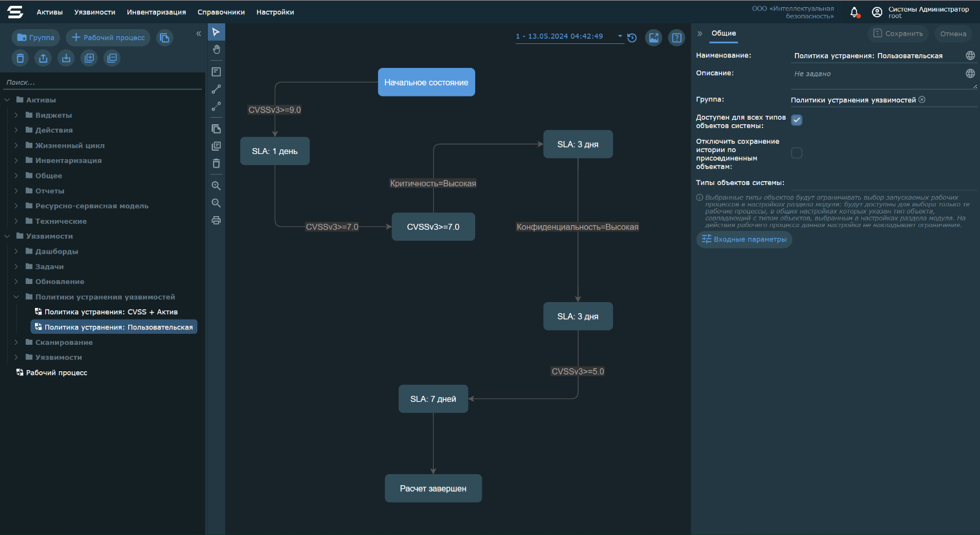Open the version history clock icon

click(632, 38)
